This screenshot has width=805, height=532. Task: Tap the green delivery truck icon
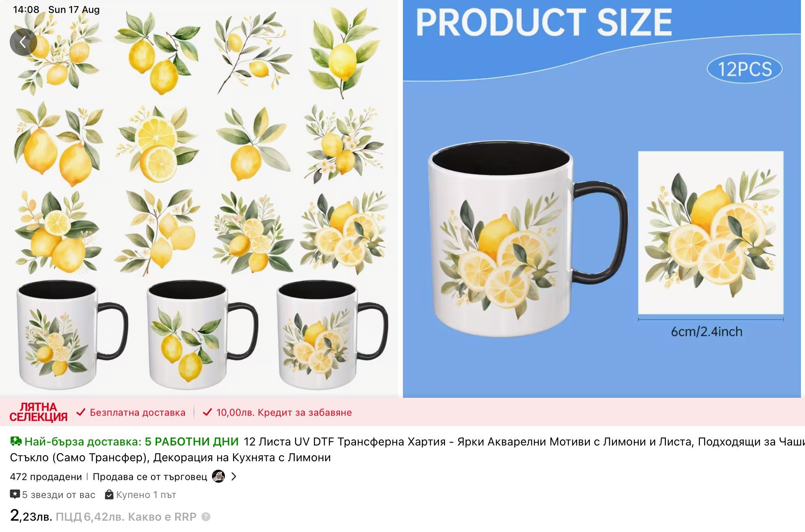[x=16, y=441]
